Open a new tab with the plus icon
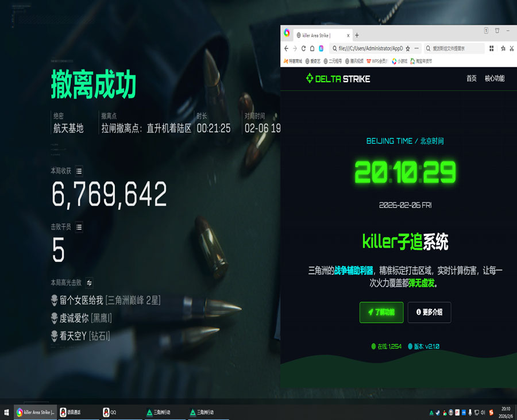Screen dimensions: 517x420 pos(357,34)
